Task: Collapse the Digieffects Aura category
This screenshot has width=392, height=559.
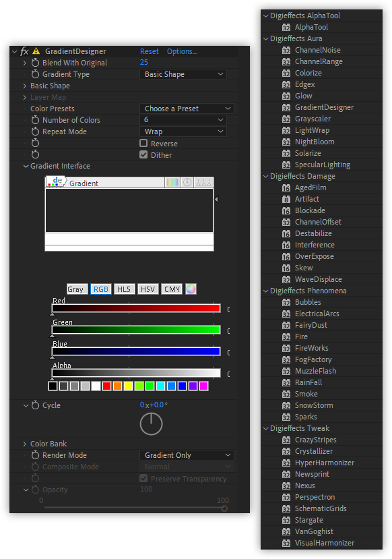Action: click(x=265, y=38)
